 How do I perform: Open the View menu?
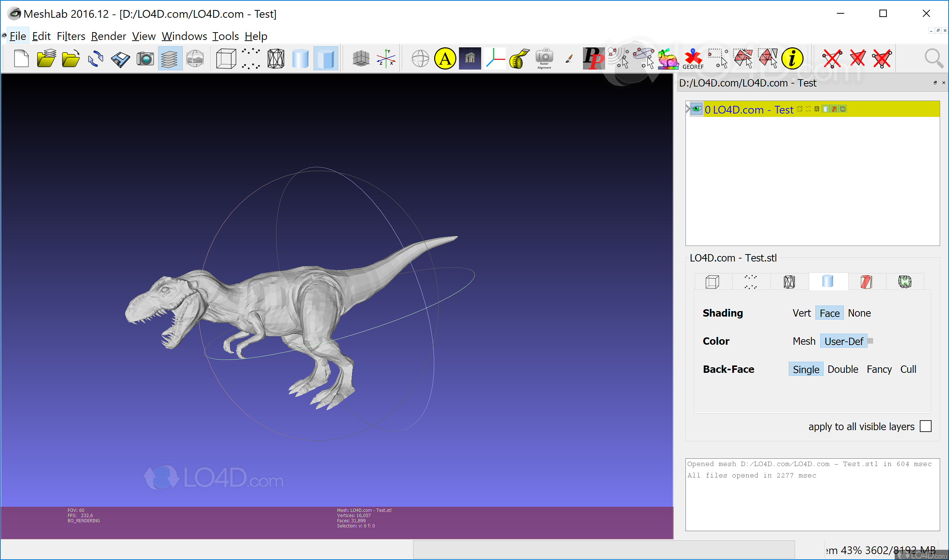coord(144,36)
